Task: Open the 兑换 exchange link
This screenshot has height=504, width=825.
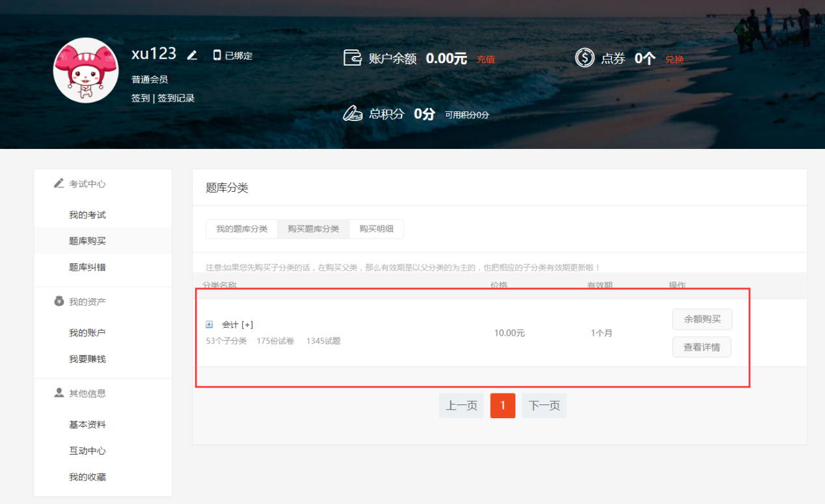Action: tap(675, 59)
